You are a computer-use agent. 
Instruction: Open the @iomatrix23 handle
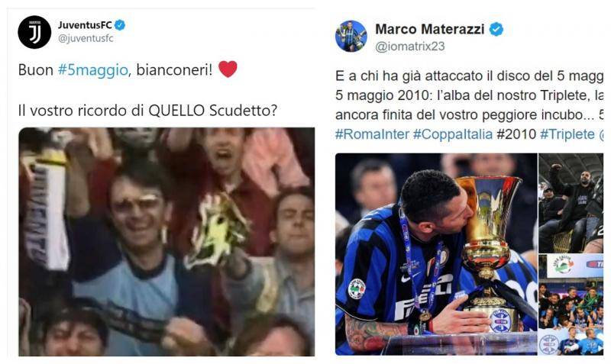[410, 47]
